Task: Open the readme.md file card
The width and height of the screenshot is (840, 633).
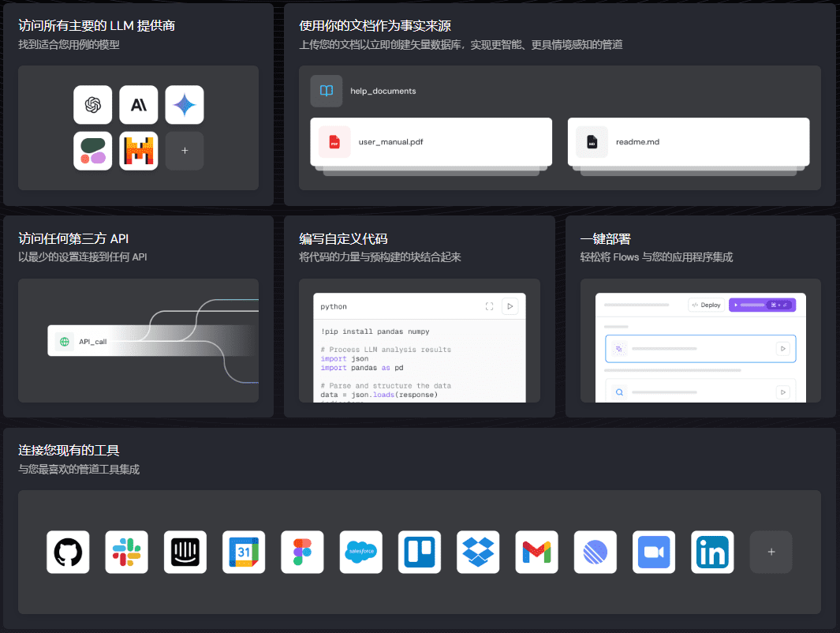Action: (x=689, y=142)
